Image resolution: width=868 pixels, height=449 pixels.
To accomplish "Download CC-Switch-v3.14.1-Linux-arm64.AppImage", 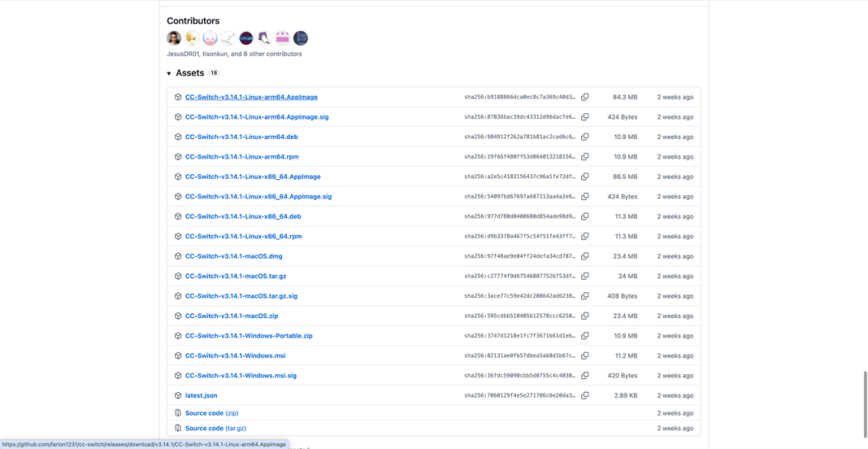I will click(x=252, y=96).
